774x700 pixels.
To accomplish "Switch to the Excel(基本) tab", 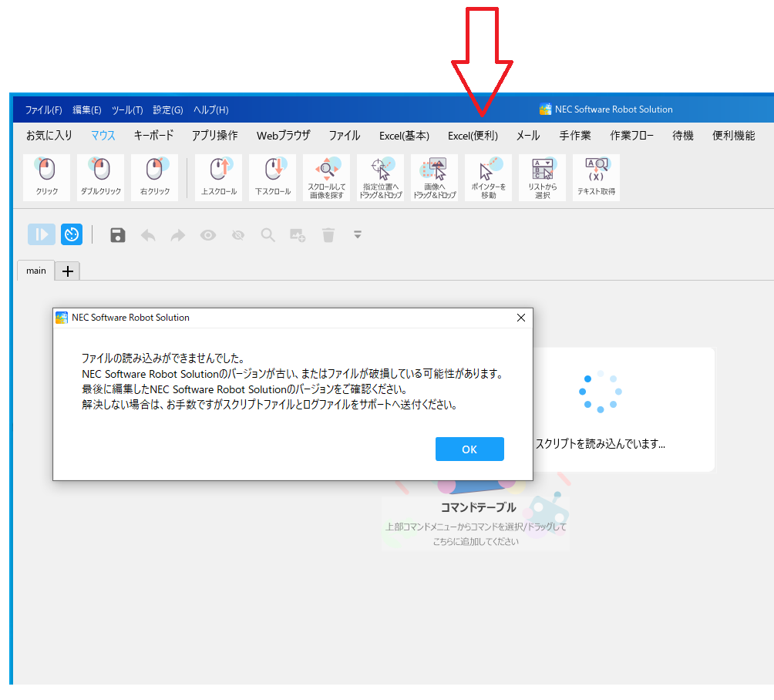I will [x=404, y=136].
